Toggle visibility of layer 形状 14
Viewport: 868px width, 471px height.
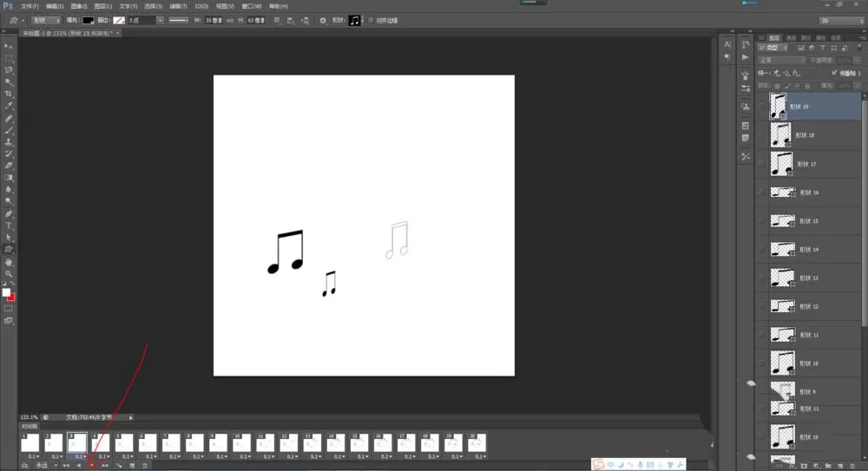pos(762,249)
